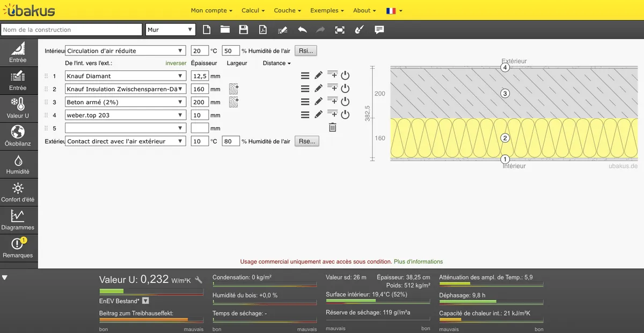Open the Ökobilanz globe panel
Image resolution: width=644 pixels, height=333 pixels.
tap(18, 136)
